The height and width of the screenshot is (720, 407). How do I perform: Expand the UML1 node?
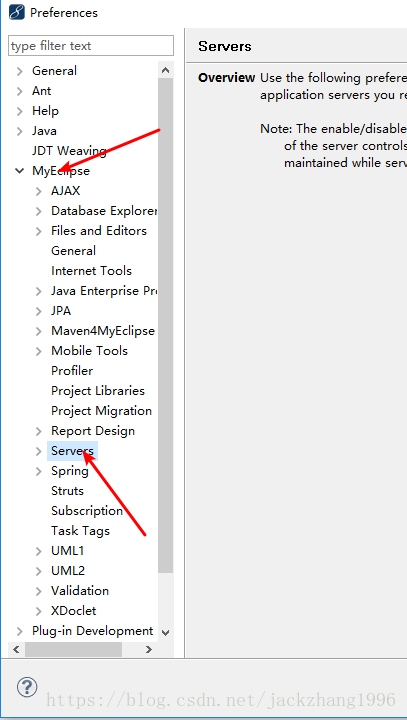(39, 551)
